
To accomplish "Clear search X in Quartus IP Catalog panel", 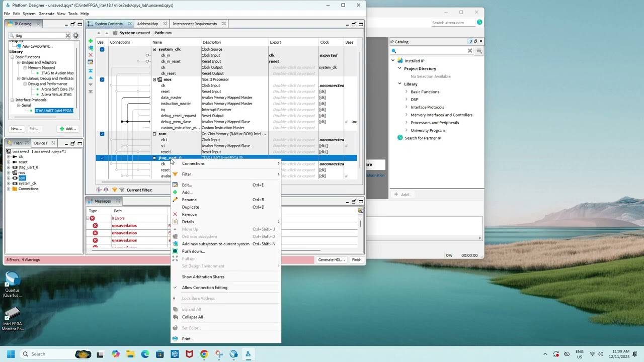I will tap(470, 51).
